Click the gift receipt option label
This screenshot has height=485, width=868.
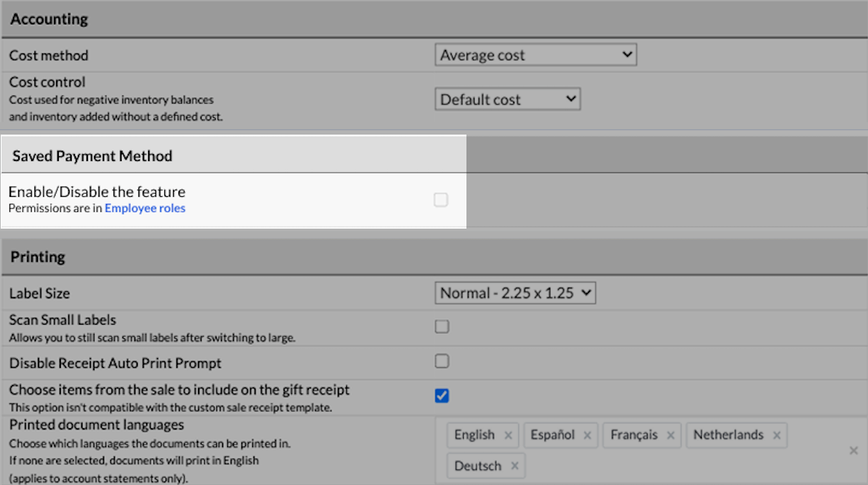click(x=179, y=390)
